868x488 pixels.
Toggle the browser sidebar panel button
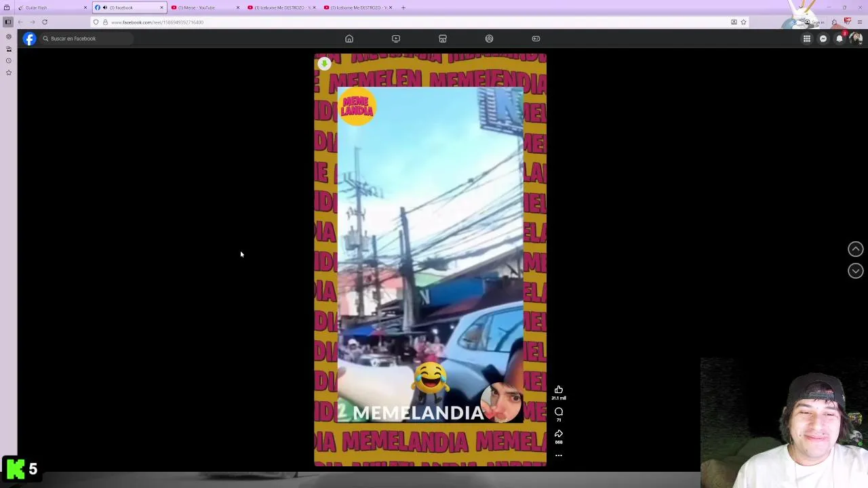click(x=8, y=22)
